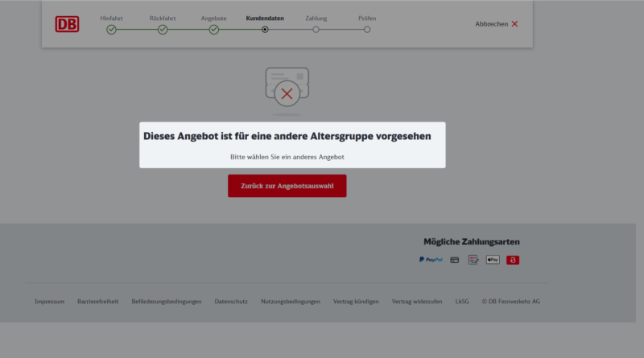Select the Prüfen step circle

(367, 30)
